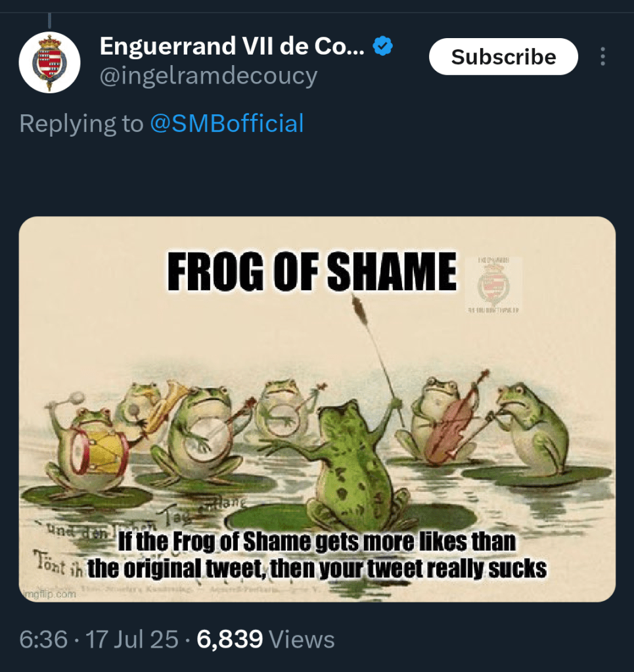Open the 6,839 Views count
The height and width of the screenshot is (672, 634).
pos(266,638)
